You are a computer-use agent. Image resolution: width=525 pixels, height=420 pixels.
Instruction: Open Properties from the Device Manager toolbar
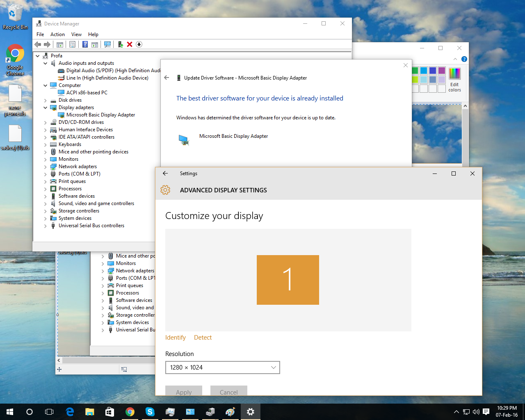pos(73,44)
